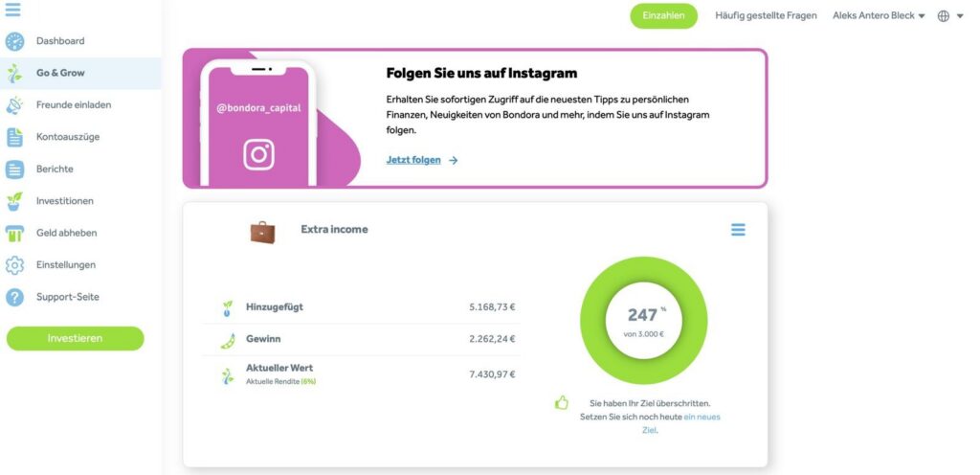
Task: Expand the globe language selector
Action: [950, 16]
